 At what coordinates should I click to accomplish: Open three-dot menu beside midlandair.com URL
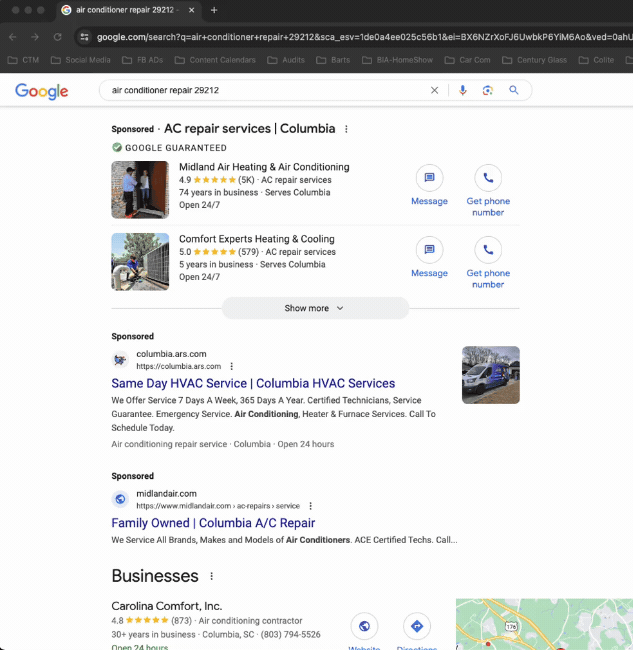310,506
